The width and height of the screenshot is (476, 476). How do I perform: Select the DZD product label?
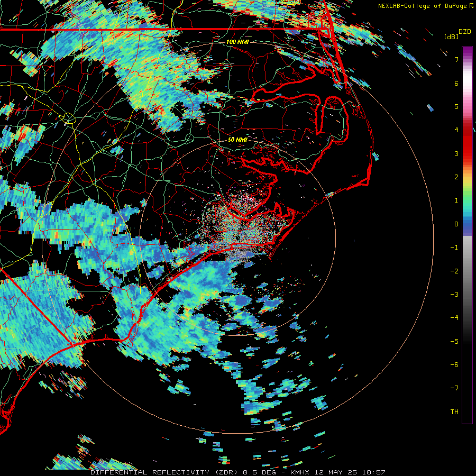click(x=465, y=32)
